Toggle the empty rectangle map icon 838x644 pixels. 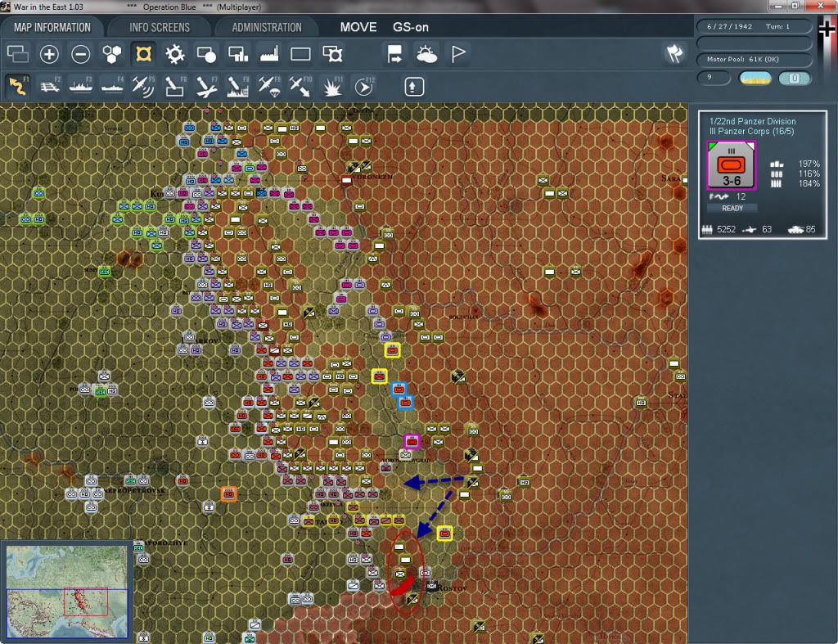point(300,54)
